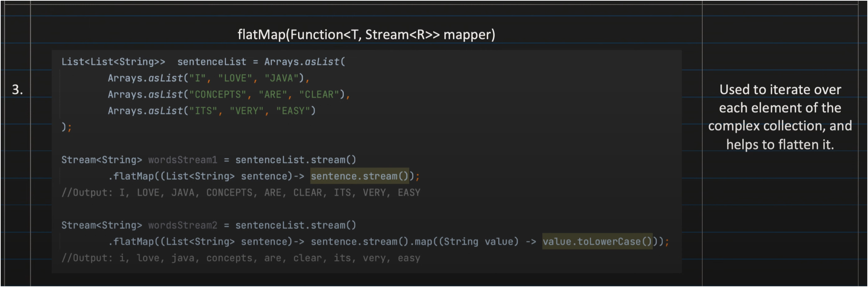Click the wordsStream2 variable name
This screenshot has width=868, height=287.
[x=183, y=225]
